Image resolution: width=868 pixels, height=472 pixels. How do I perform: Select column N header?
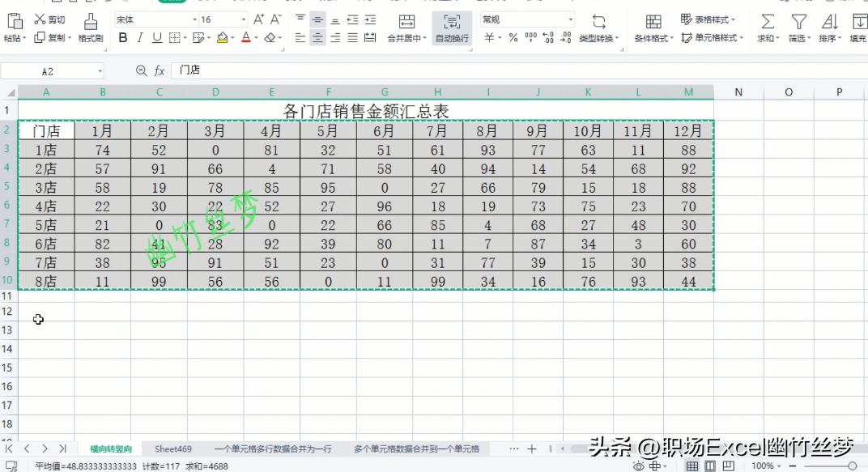(738, 91)
